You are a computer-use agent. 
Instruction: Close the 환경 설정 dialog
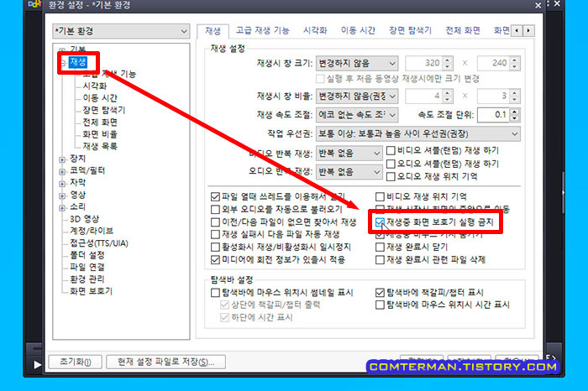point(538,5)
